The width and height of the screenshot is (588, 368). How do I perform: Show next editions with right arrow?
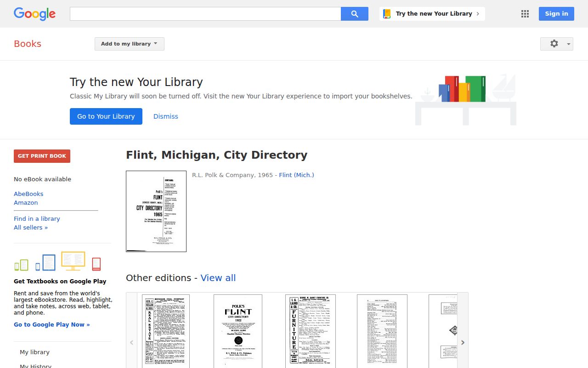(x=463, y=342)
